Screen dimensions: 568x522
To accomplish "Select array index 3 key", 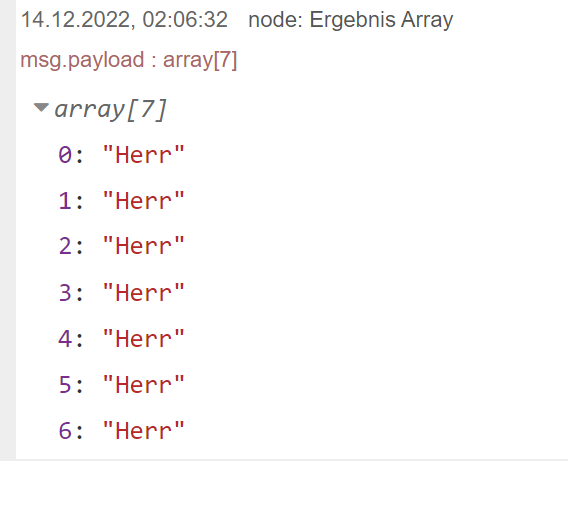I will (65, 293).
